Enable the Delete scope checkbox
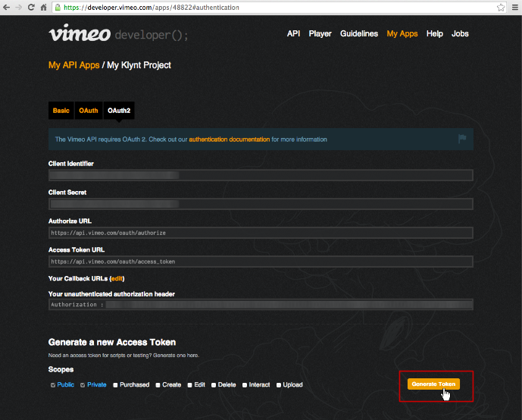 click(214, 385)
